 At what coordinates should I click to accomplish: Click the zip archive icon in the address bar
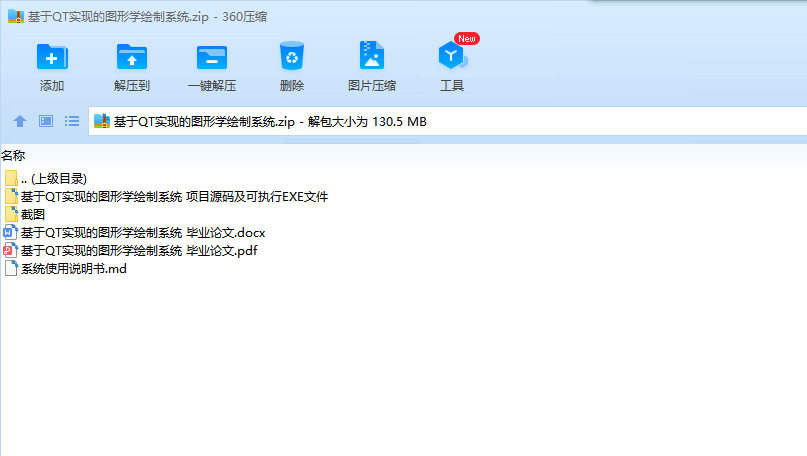pos(102,121)
